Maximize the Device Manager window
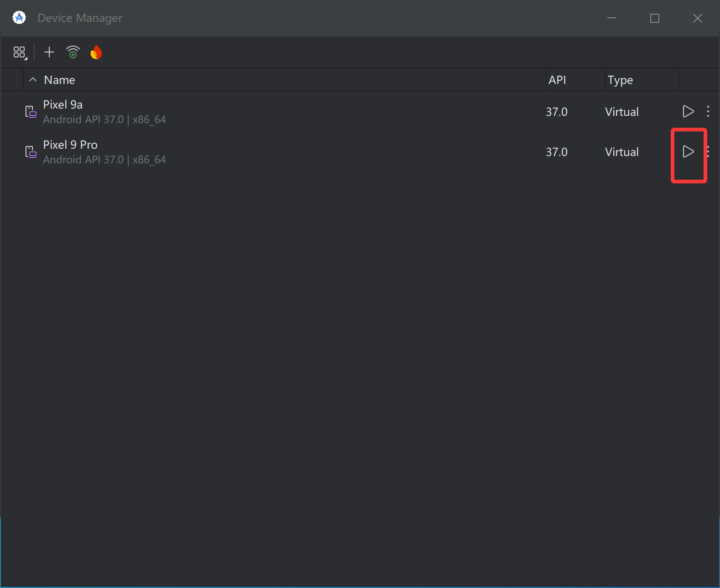The height and width of the screenshot is (588, 720). [x=655, y=18]
